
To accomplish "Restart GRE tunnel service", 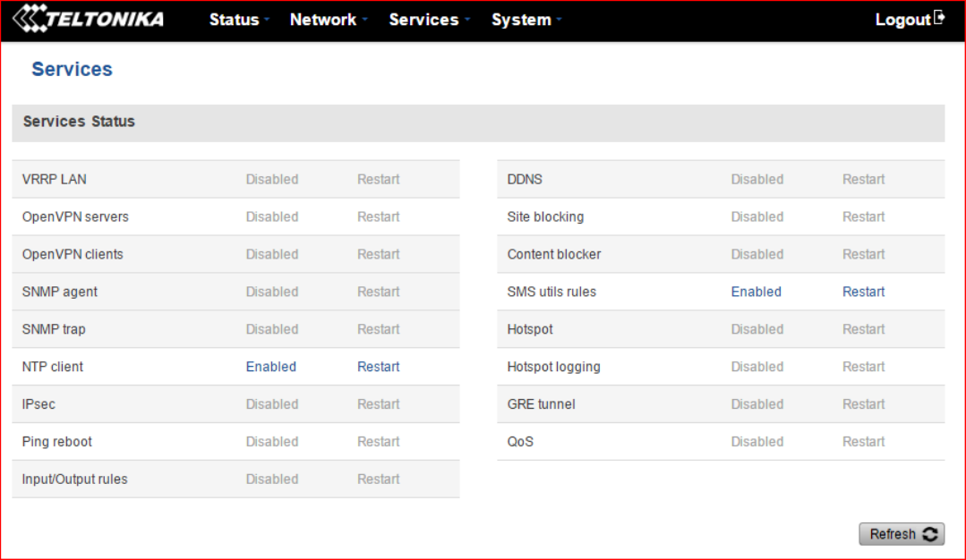I will pos(863,404).
